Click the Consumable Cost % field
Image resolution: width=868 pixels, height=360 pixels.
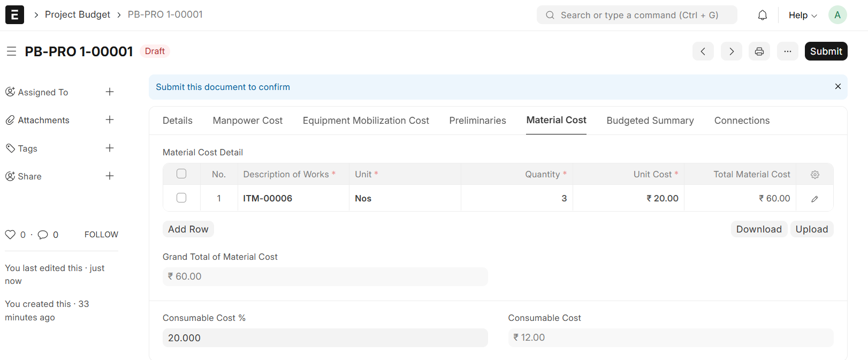tap(325, 338)
